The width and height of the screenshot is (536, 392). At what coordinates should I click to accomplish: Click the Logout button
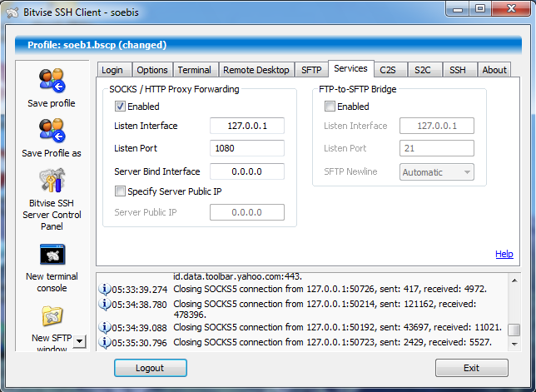click(151, 368)
